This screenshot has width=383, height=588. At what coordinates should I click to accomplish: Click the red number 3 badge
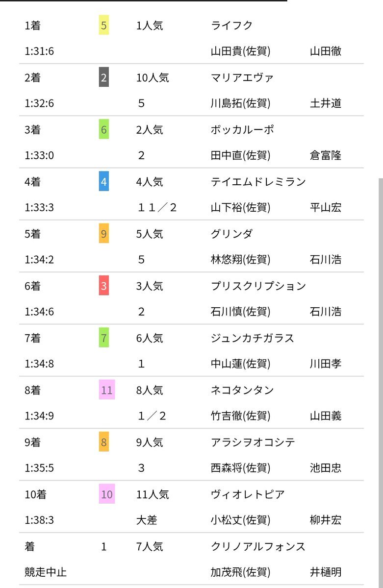(103, 286)
